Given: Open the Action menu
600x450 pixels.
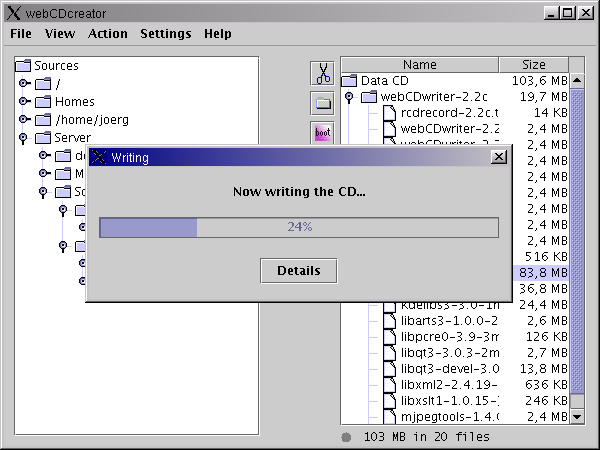Looking at the screenshot, I should 108,33.
